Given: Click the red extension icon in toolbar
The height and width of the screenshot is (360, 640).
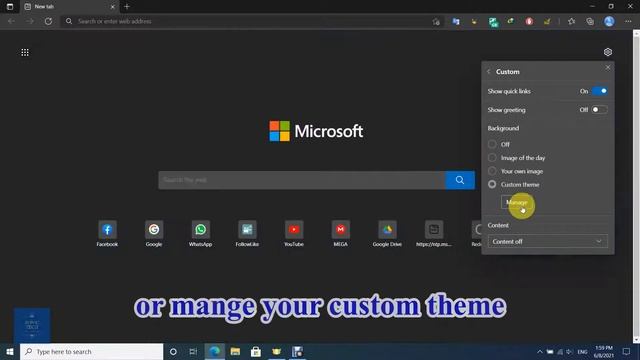Looking at the screenshot, I should tap(529, 21).
